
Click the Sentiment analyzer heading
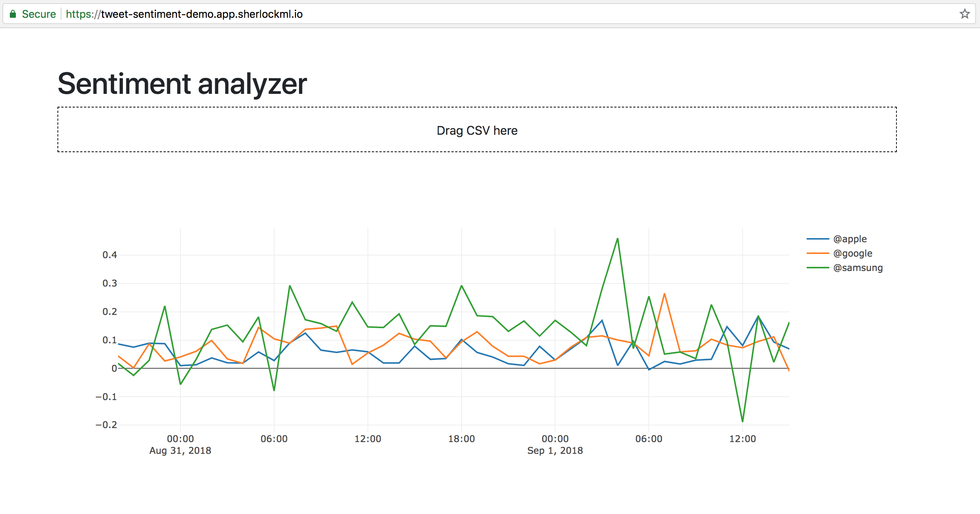tap(182, 84)
